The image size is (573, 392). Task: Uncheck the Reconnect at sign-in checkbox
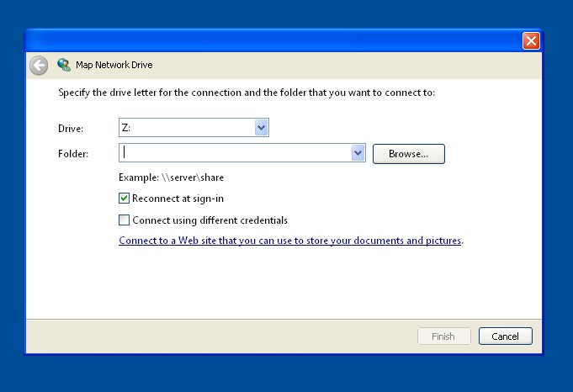(125, 199)
